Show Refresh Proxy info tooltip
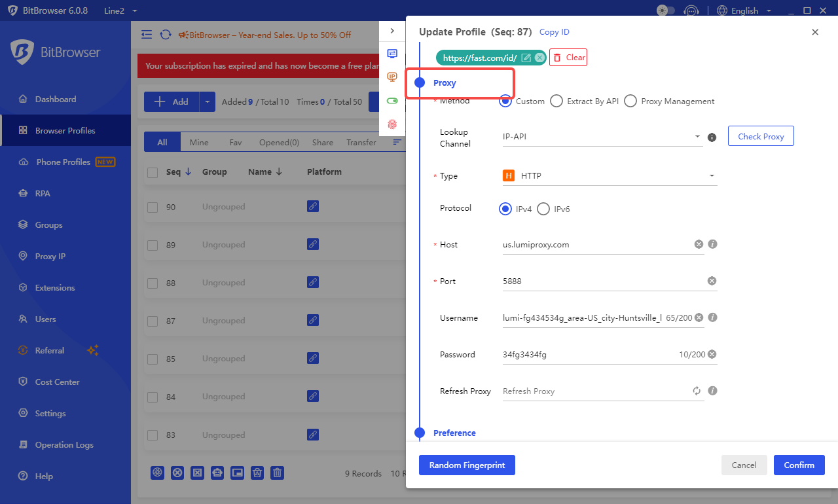The width and height of the screenshot is (838, 504). [x=713, y=391]
